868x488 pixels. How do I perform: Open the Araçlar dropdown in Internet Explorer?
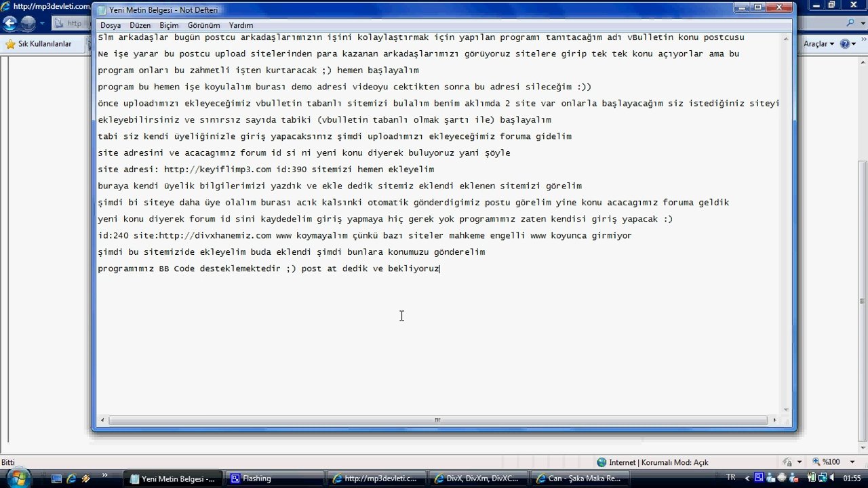[818, 44]
